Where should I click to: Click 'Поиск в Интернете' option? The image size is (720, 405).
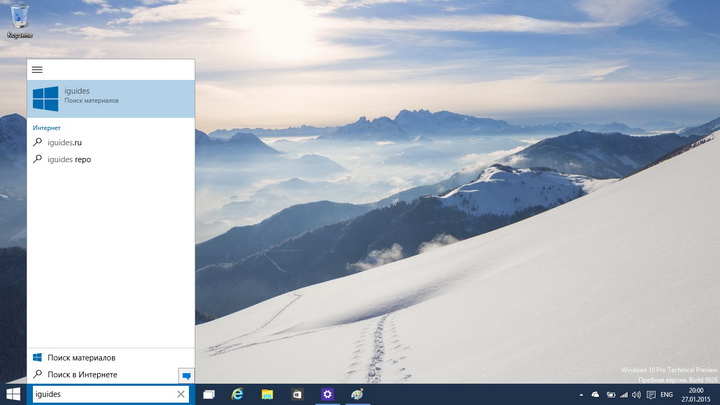[82, 374]
